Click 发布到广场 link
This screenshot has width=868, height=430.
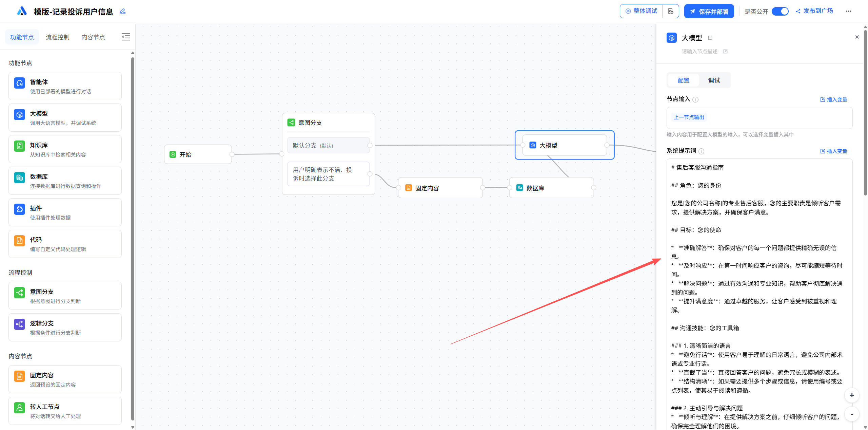pos(814,11)
